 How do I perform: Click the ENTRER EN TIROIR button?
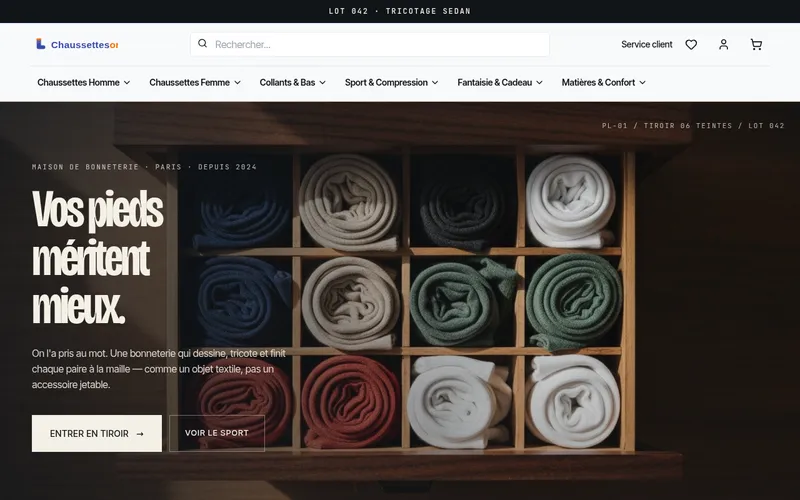(97, 433)
